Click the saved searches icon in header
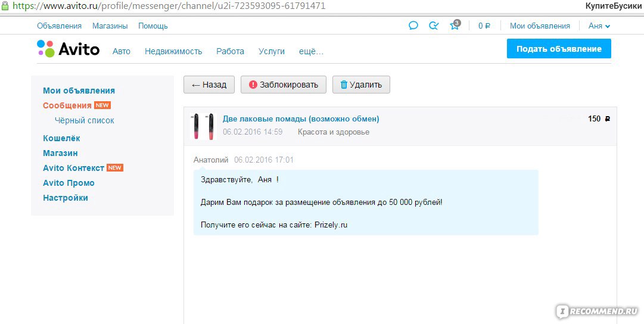This screenshot has height=324, width=644. pos(434,26)
